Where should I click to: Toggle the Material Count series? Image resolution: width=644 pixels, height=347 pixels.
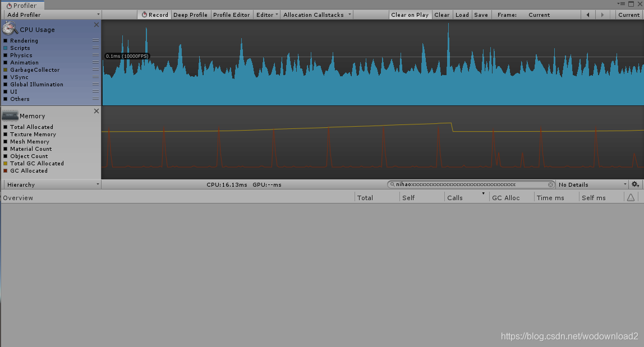pyautogui.click(x=6, y=149)
